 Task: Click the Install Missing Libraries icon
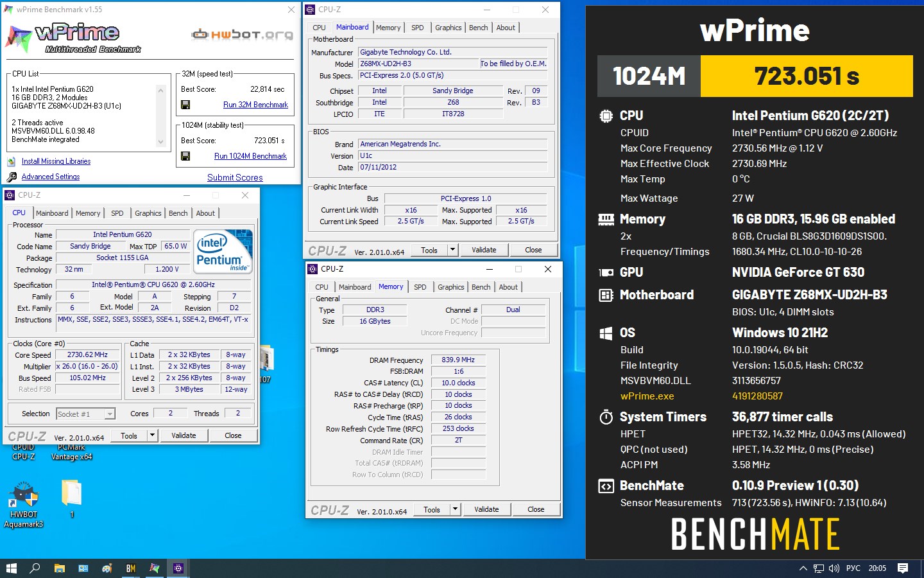coord(12,161)
